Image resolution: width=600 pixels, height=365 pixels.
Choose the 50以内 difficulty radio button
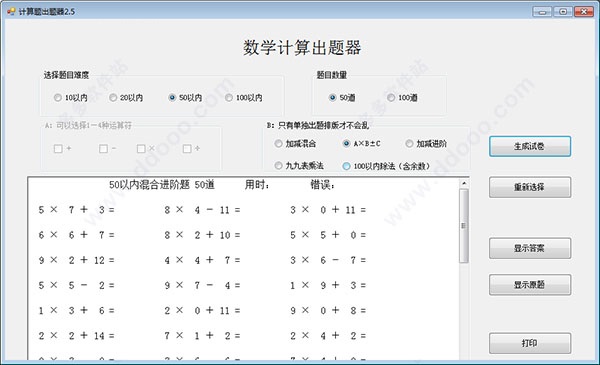tap(172, 98)
